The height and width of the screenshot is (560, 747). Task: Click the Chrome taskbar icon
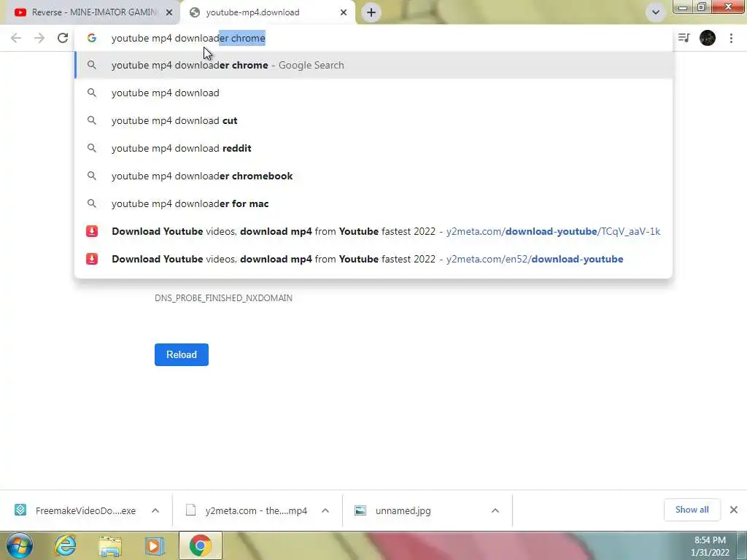201,545
